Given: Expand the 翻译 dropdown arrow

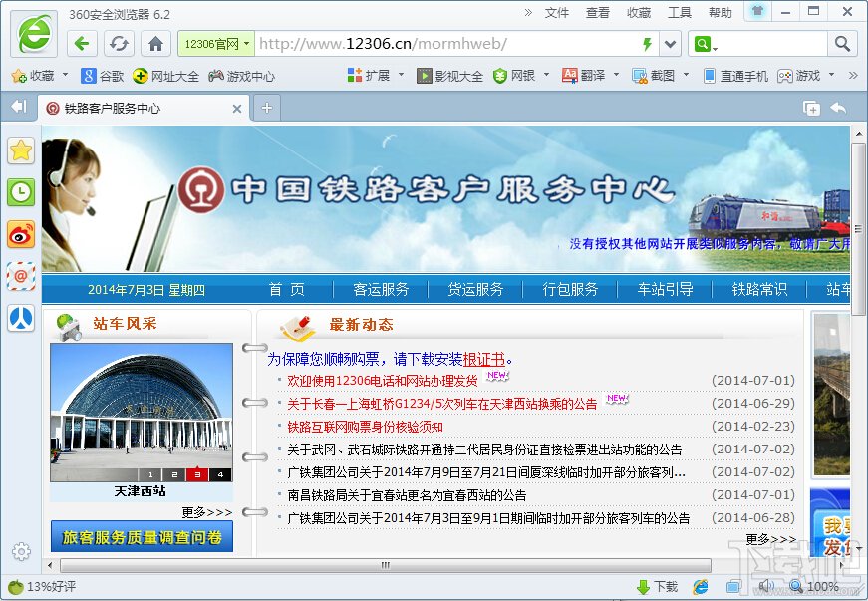Looking at the screenshot, I should pos(616,74).
